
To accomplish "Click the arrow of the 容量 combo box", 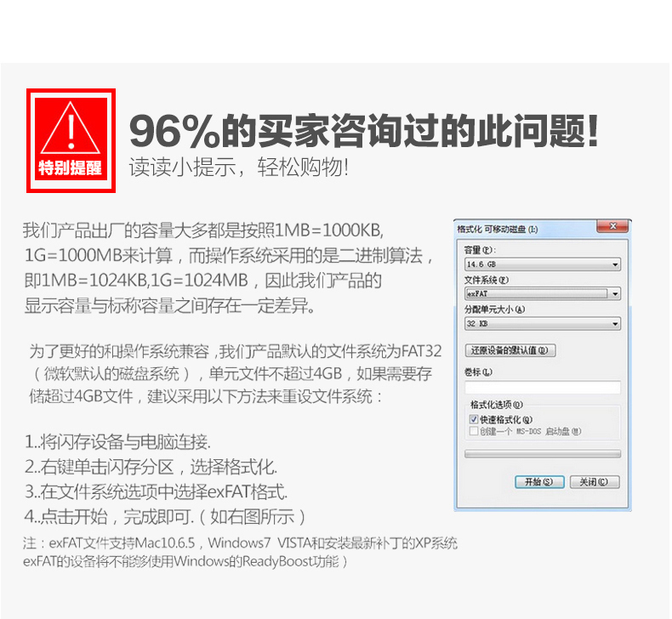I will [615, 264].
